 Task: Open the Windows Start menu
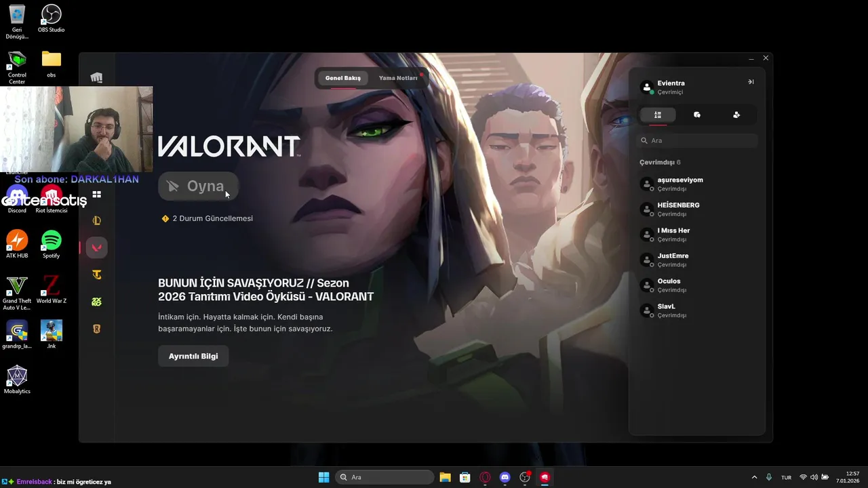coord(324,477)
